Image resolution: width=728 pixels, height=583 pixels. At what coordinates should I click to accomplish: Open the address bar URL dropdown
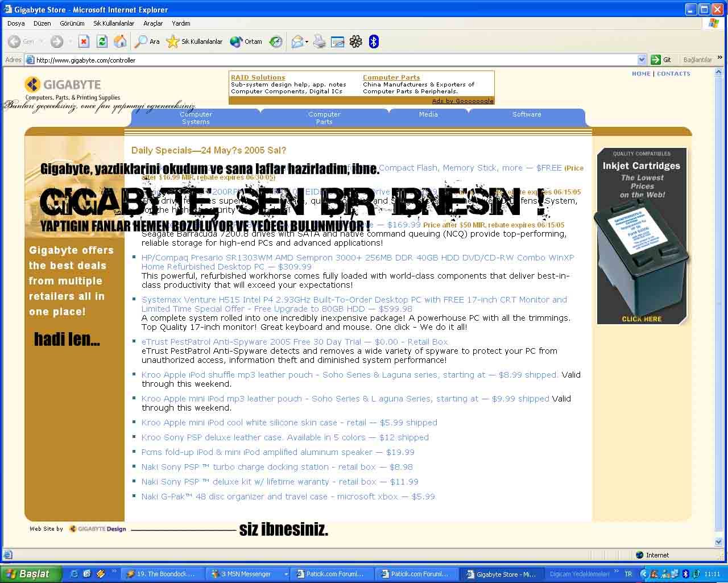click(642, 60)
